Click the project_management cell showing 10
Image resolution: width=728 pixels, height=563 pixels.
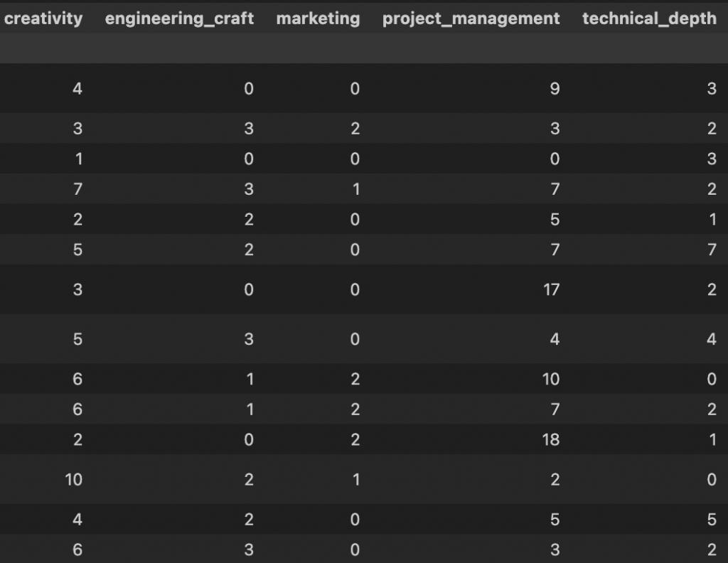pos(551,379)
